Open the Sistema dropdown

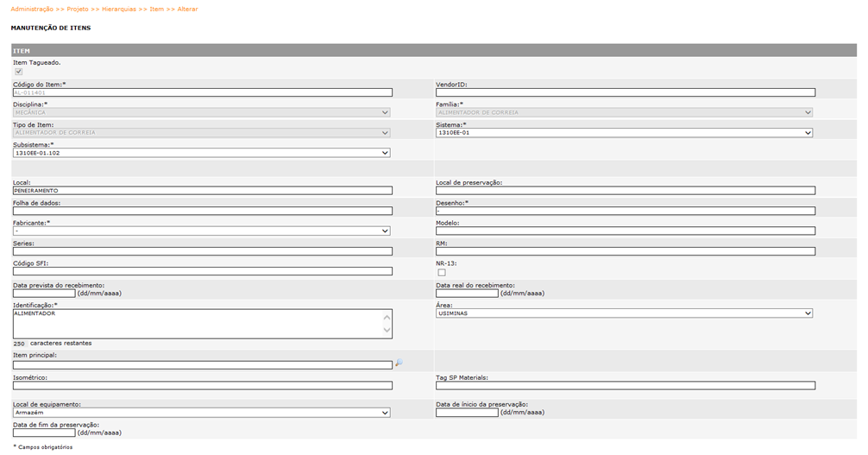625,133
